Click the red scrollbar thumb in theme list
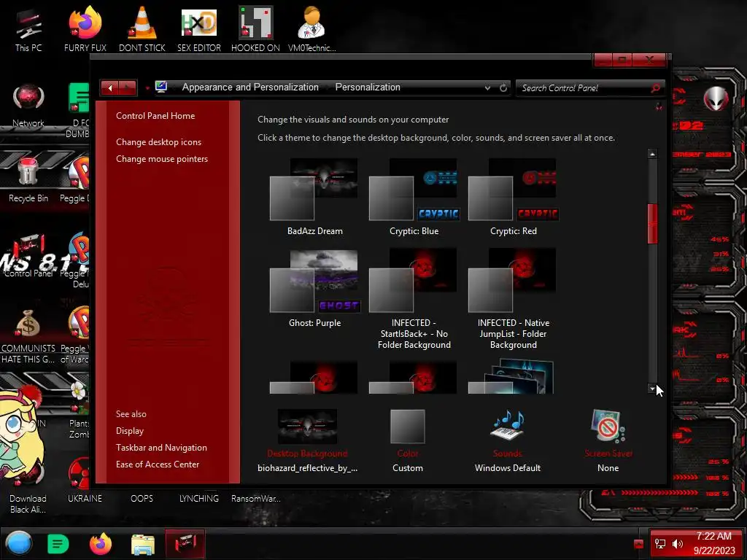747x560 pixels. click(652, 224)
